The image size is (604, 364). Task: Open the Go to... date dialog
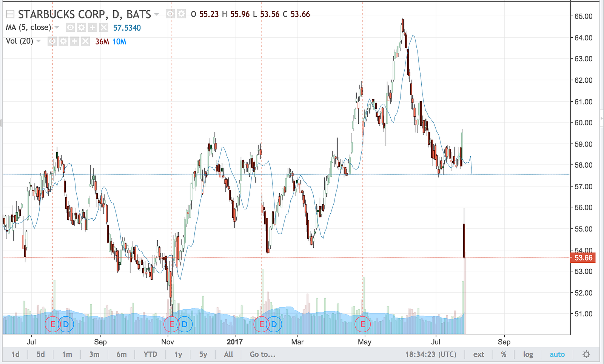[x=263, y=354]
